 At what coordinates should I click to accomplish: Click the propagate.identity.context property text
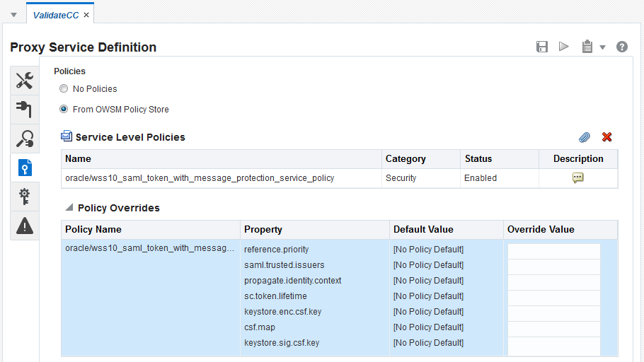click(293, 281)
